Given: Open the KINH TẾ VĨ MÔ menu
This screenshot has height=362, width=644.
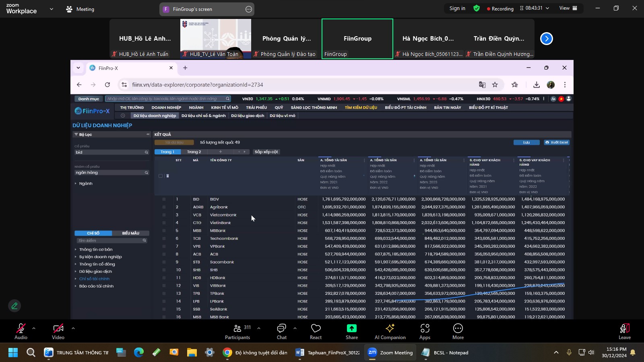Looking at the screenshot, I should pos(225,107).
